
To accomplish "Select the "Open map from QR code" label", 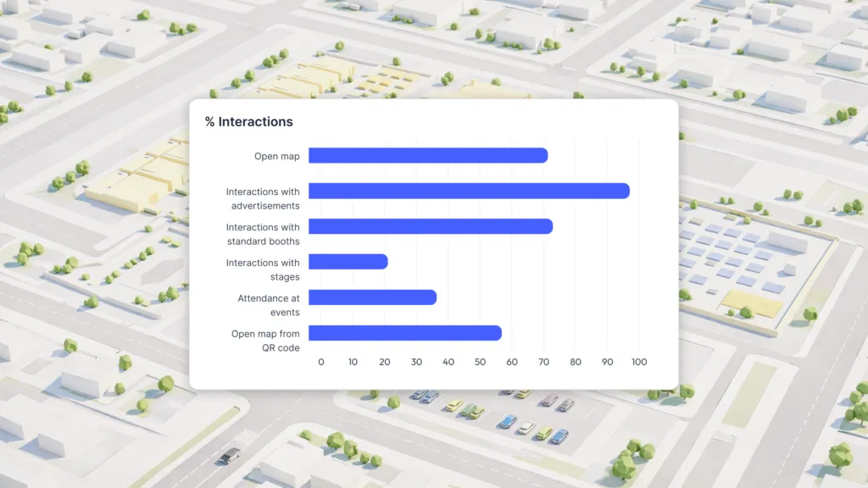I will (x=265, y=341).
